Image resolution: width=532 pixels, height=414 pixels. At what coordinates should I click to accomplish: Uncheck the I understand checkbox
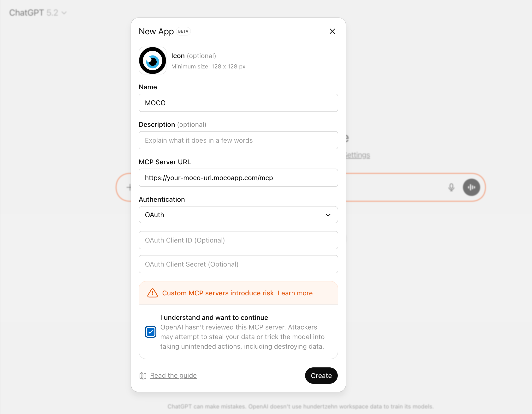[151, 332]
